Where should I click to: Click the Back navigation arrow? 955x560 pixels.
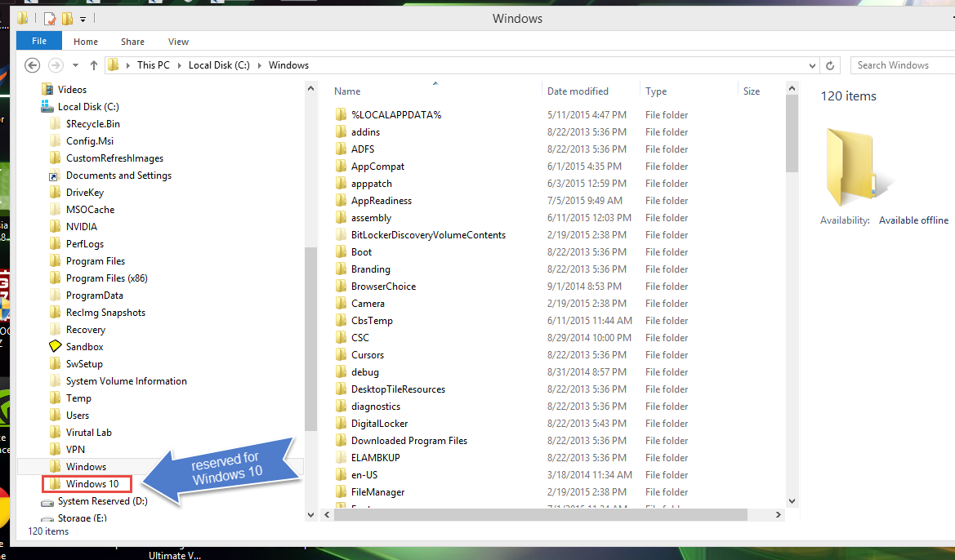[33, 65]
